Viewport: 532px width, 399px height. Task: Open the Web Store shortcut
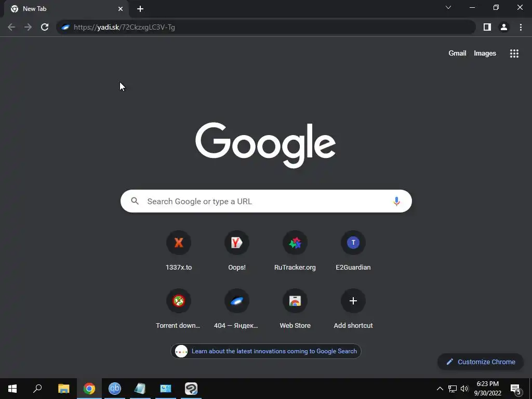click(295, 309)
